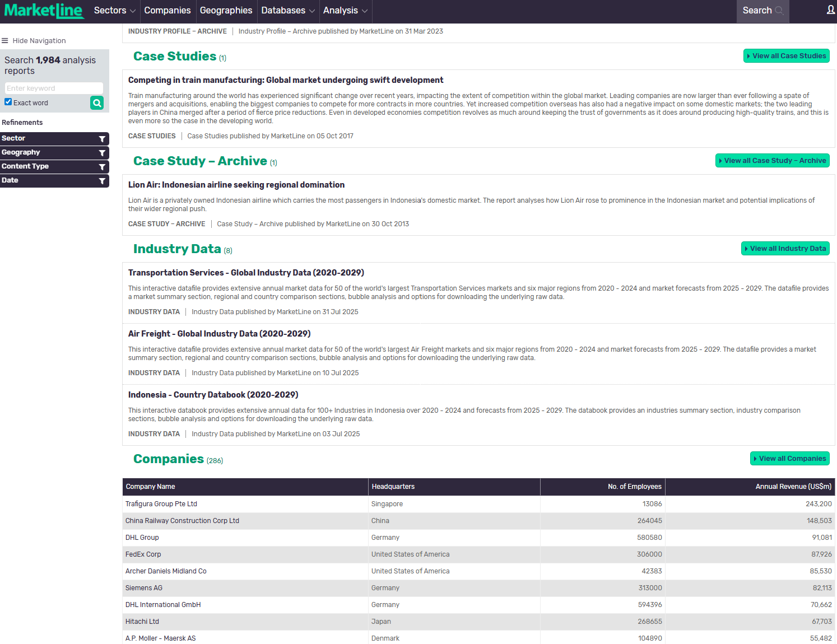Click the Hide Navigation hamburger icon

(5, 41)
